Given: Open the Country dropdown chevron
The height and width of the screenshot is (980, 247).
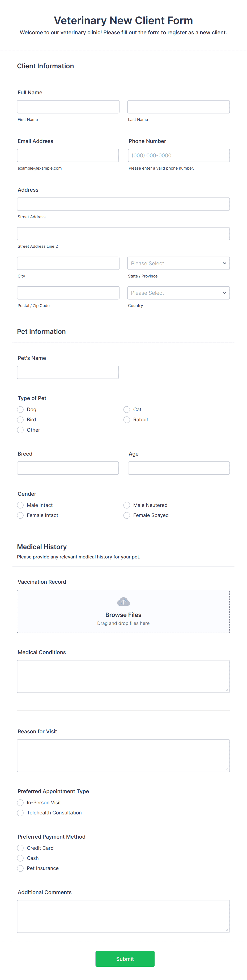Looking at the screenshot, I should 224,293.
